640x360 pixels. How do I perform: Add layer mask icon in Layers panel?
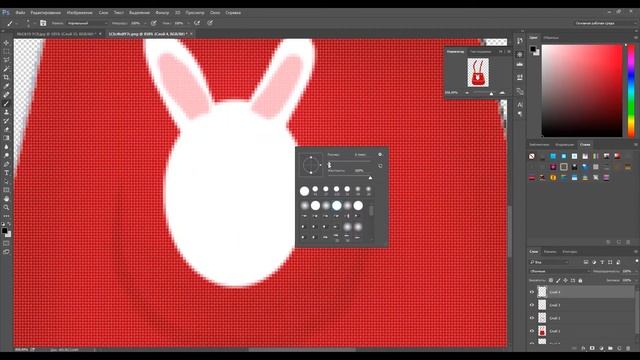coord(592,348)
